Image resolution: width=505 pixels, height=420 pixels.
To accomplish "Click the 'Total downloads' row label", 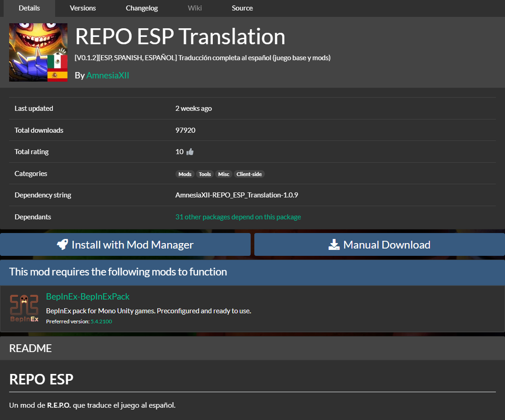I will tap(39, 130).
